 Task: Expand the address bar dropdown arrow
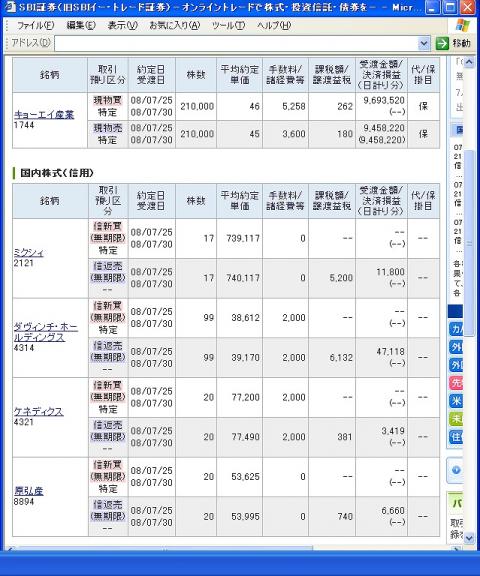click(x=424, y=44)
